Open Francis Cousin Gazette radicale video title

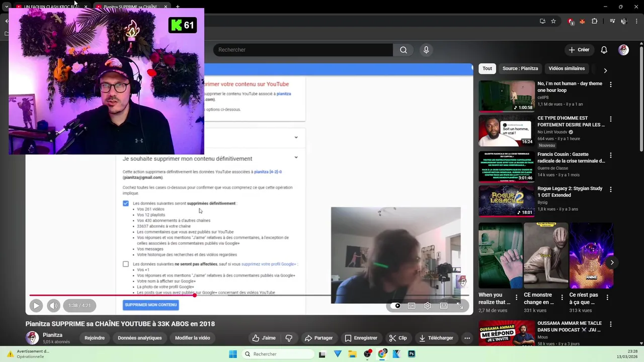tap(571, 158)
